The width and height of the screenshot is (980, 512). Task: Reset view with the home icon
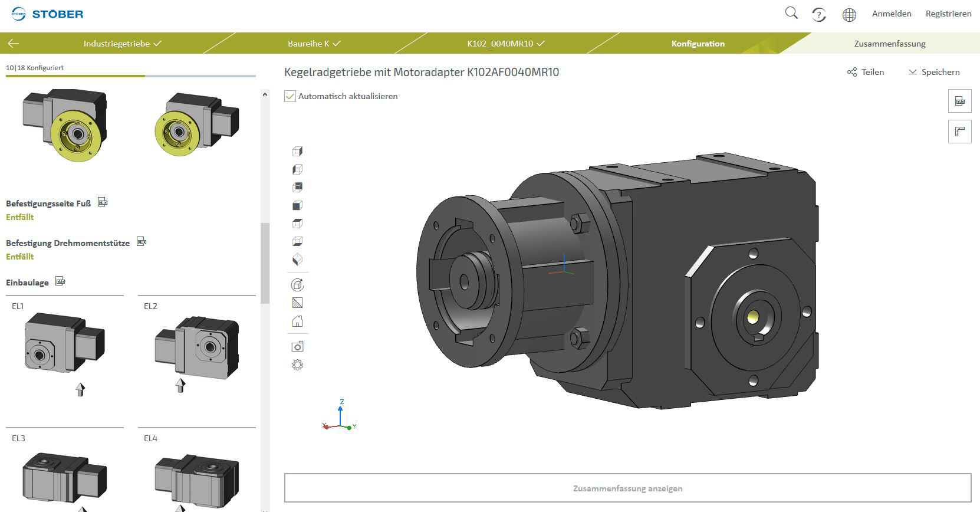[x=298, y=321]
